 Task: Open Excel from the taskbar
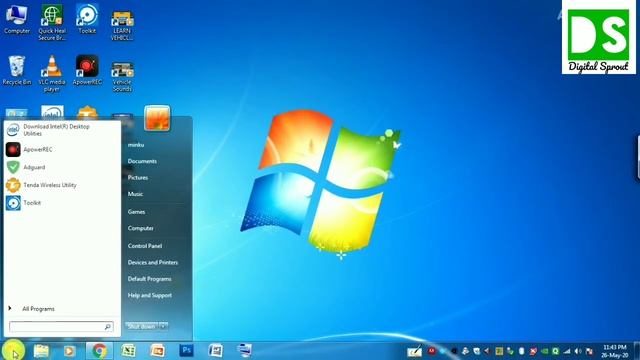(128, 351)
